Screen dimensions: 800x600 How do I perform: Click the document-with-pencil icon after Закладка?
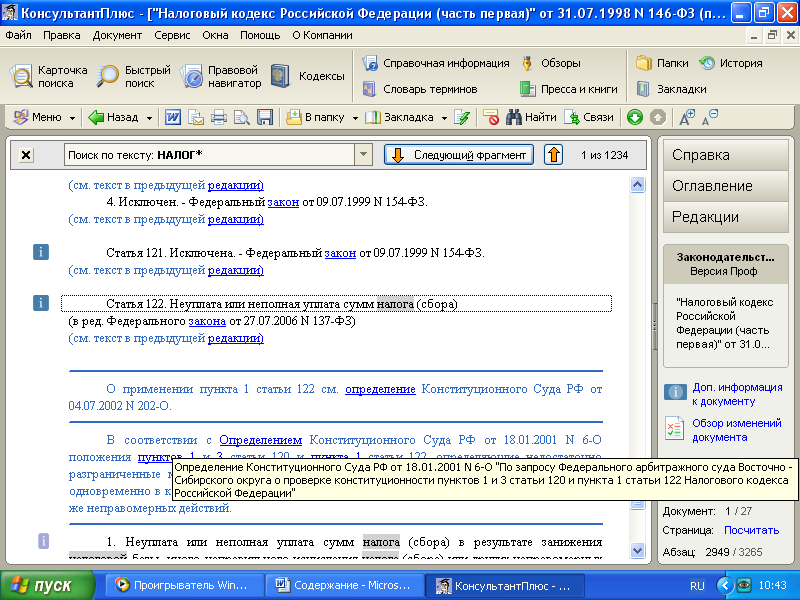point(462,117)
